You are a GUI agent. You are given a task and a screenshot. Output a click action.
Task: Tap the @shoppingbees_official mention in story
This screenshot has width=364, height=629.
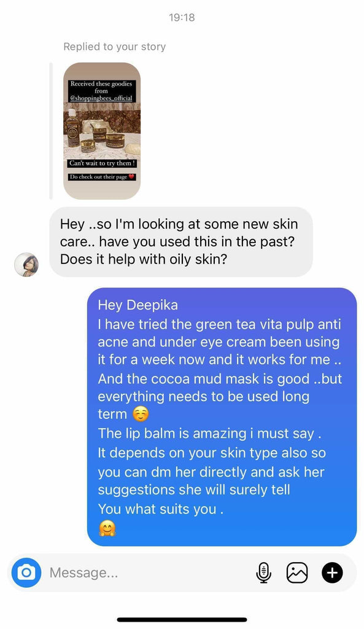(x=101, y=98)
